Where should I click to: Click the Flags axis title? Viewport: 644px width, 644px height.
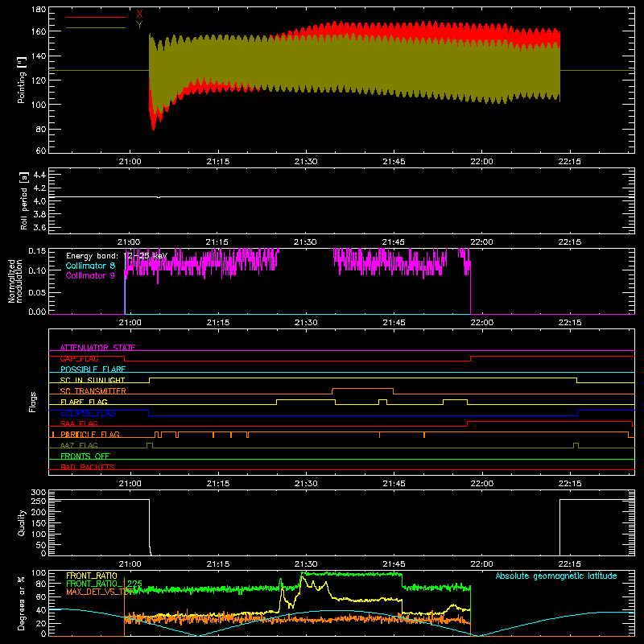pyautogui.click(x=32, y=402)
